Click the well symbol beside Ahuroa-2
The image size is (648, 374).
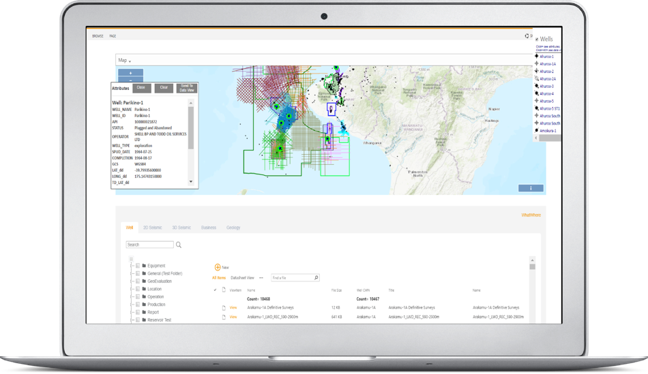pyautogui.click(x=537, y=71)
